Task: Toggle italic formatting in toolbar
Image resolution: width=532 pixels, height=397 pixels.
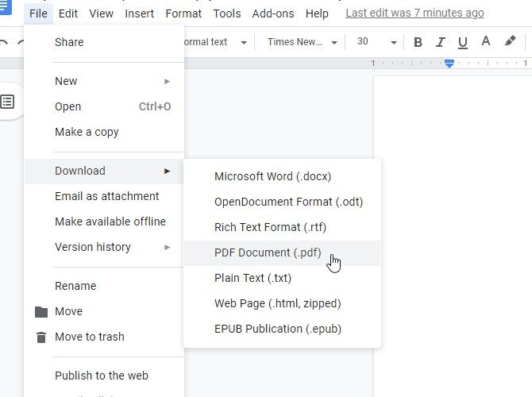Action: point(441,42)
